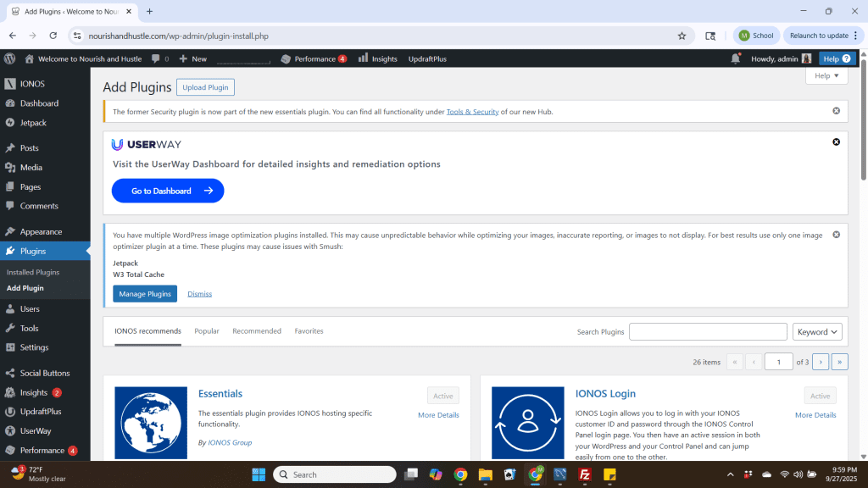868x488 pixels.
Task: Bookmark this page with star icon
Action: point(682,36)
